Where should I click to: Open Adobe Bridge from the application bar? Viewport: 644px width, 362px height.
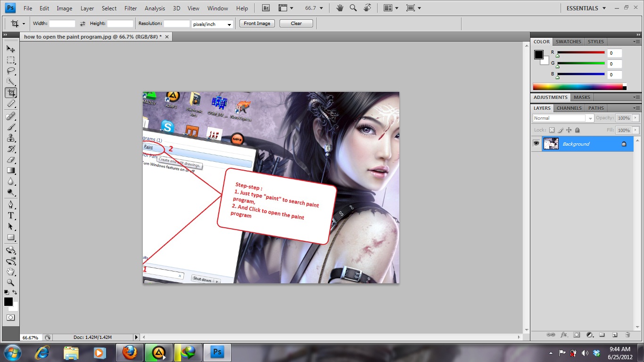tap(265, 8)
